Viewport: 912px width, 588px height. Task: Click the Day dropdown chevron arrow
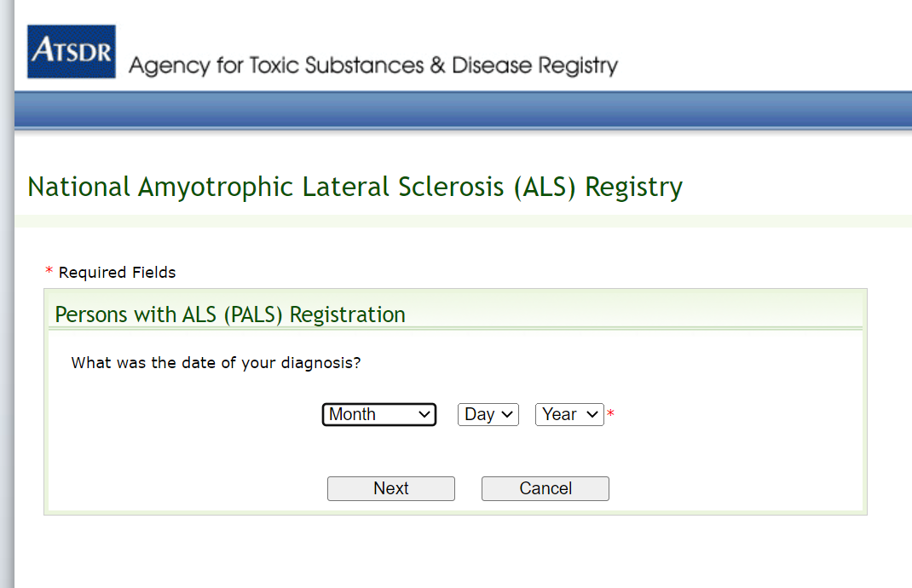coord(507,414)
